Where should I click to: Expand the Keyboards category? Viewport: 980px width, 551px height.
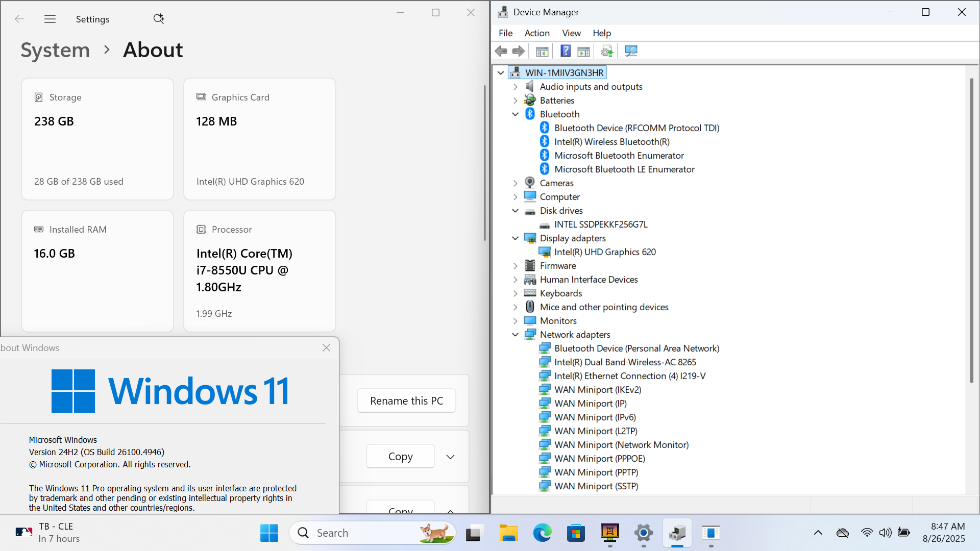coord(515,293)
